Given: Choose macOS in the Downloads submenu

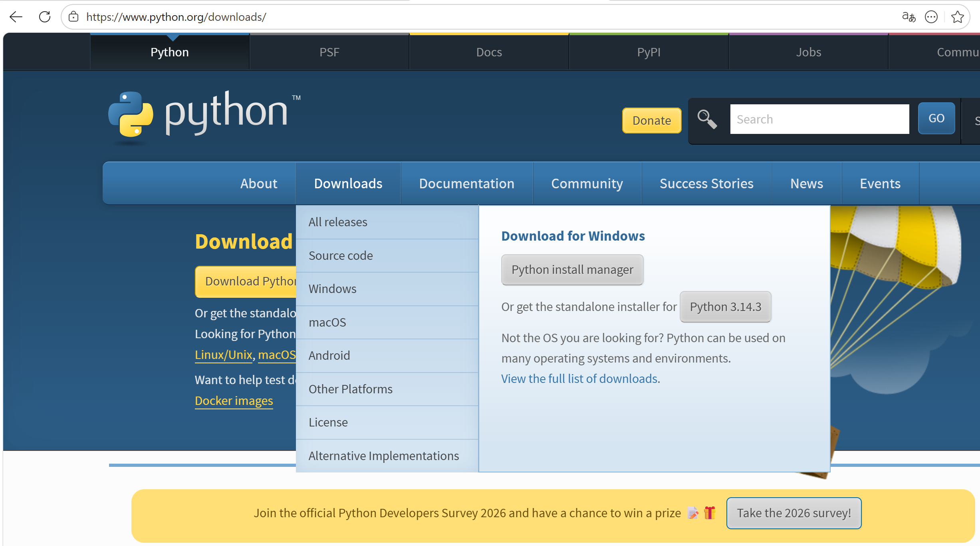Looking at the screenshot, I should tap(327, 322).
